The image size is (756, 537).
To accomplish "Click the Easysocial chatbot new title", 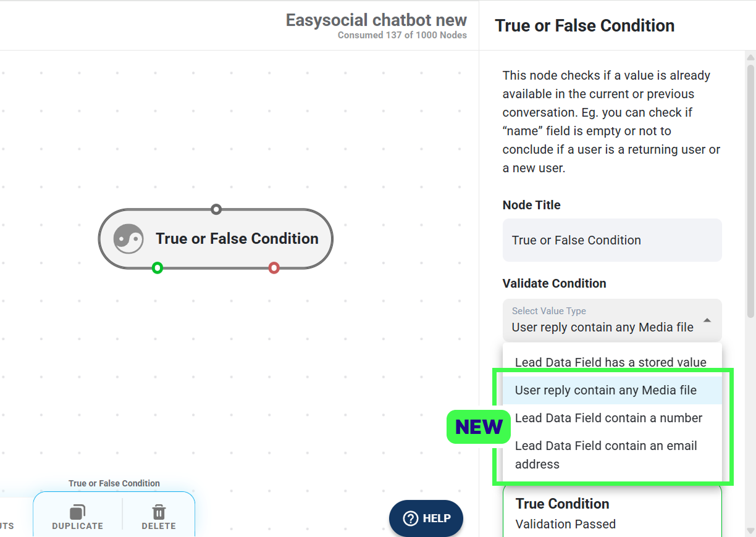I will (x=376, y=20).
